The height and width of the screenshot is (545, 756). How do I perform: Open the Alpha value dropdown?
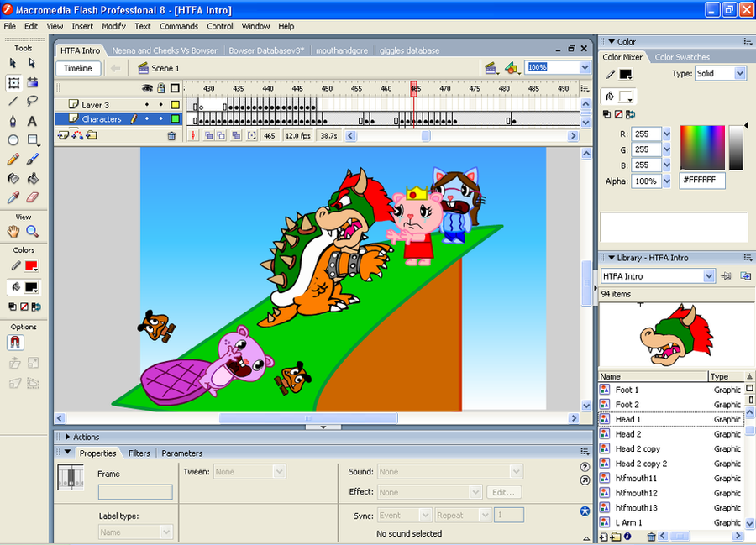667,181
